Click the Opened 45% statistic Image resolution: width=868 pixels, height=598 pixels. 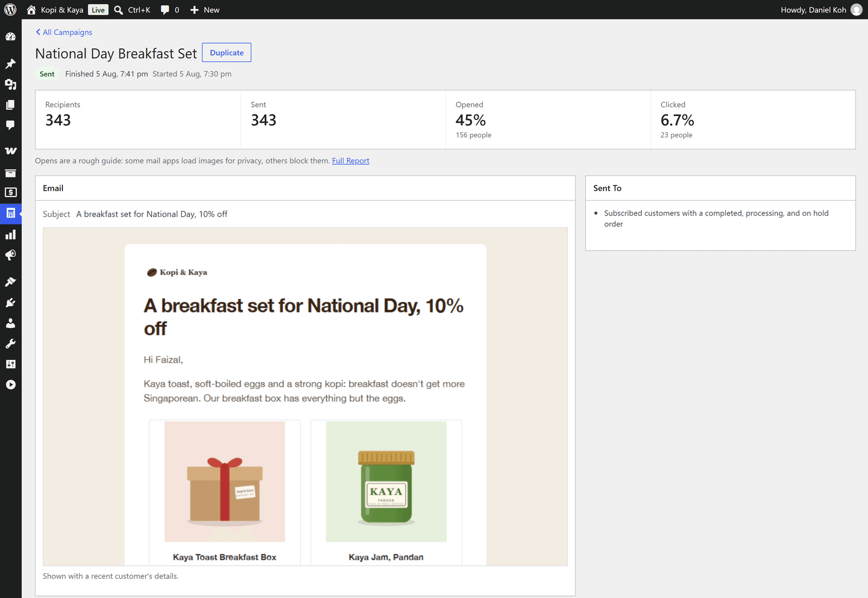tap(471, 120)
